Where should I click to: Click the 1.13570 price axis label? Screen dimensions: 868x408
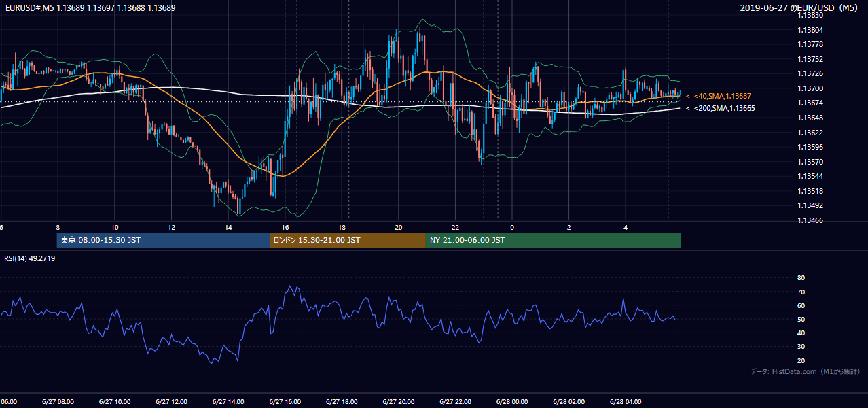[810, 162]
